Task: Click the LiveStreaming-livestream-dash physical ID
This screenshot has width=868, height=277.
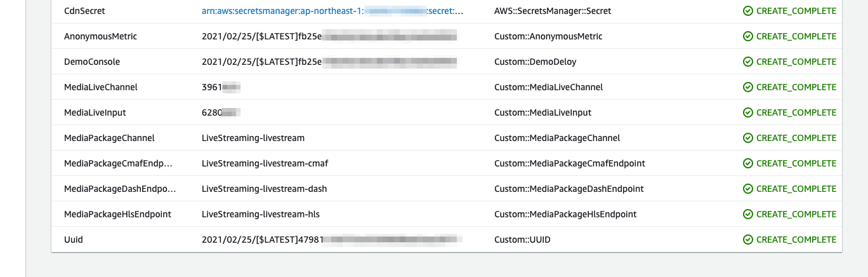Action: 264,189
